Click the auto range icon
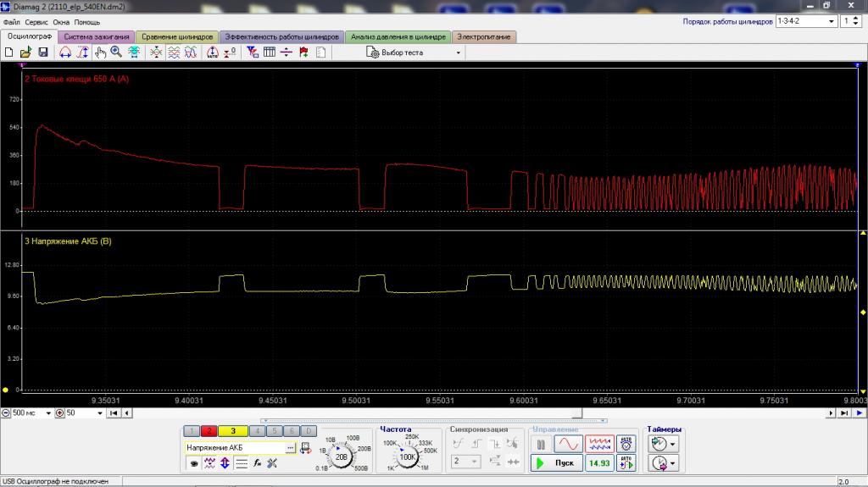This screenshot has height=487, width=868. pyautogui.click(x=213, y=53)
